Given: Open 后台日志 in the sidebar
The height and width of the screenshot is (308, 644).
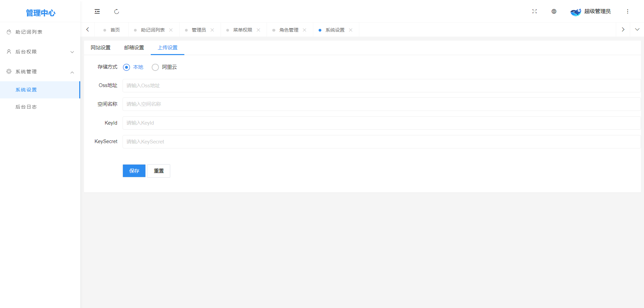Looking at the screenshot, I should [26, 107].
